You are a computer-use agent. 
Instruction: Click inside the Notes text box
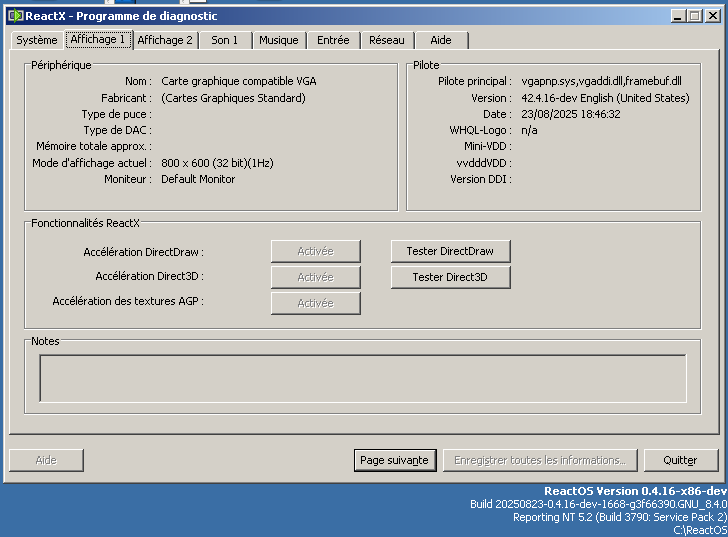[x=363, y=378]
